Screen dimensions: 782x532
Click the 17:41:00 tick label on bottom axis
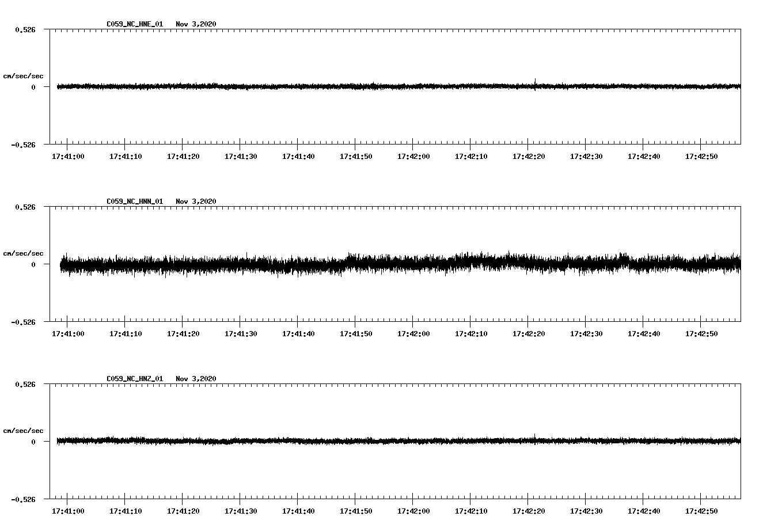67,510
